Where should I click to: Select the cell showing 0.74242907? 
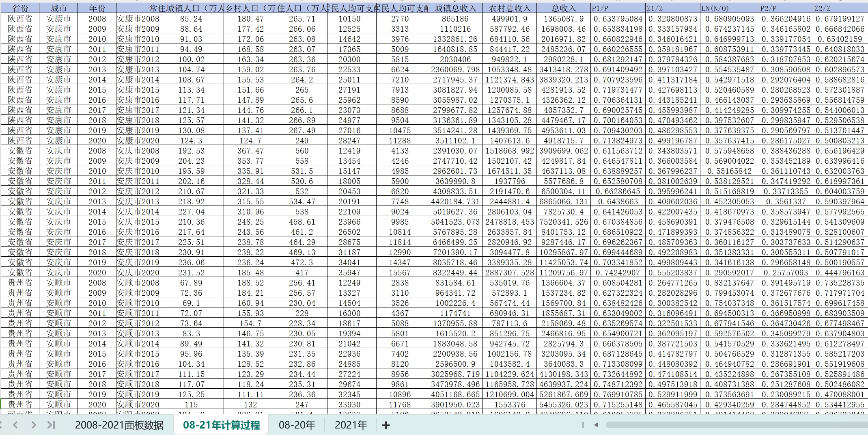(x=618, y=273)
